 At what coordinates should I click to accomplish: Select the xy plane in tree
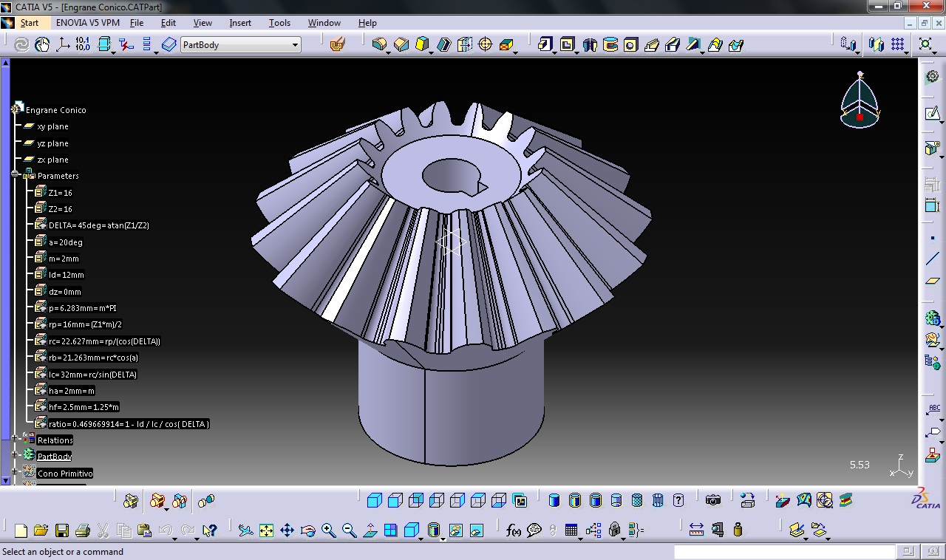coord(52,126)
